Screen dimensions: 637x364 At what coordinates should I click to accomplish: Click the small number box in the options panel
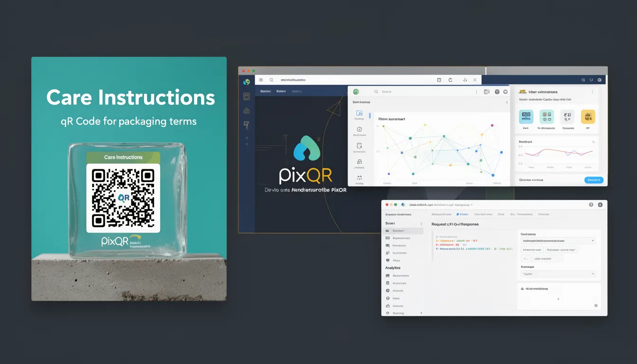526,259
